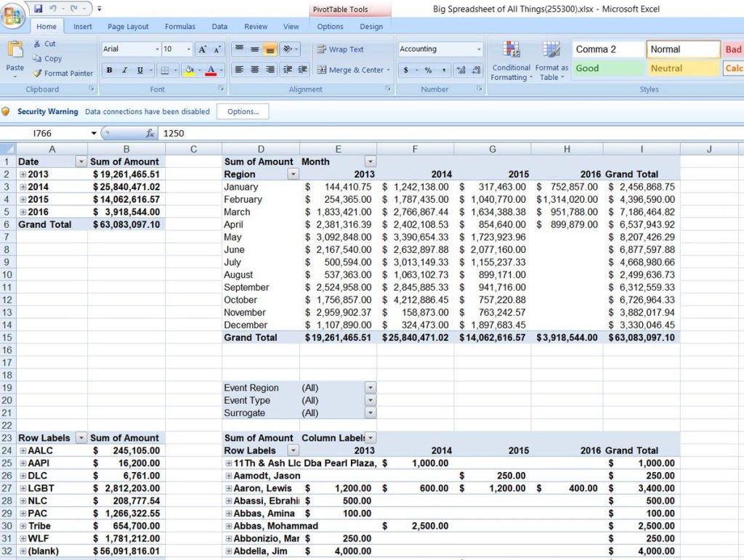Open Conditional Formatting in the ribbon
Image resolution: width=744 pixels, height=560 pixels.
pos(510,60)
